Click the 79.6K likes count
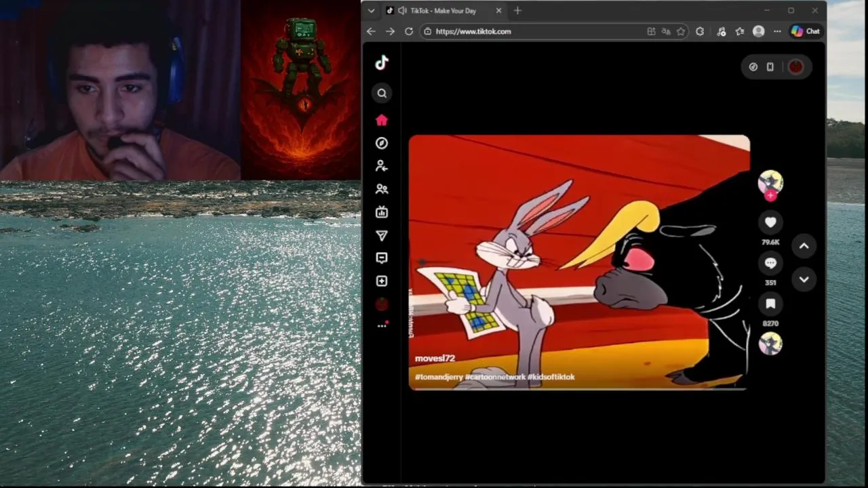868x488 pixels. tap(770, 242)
